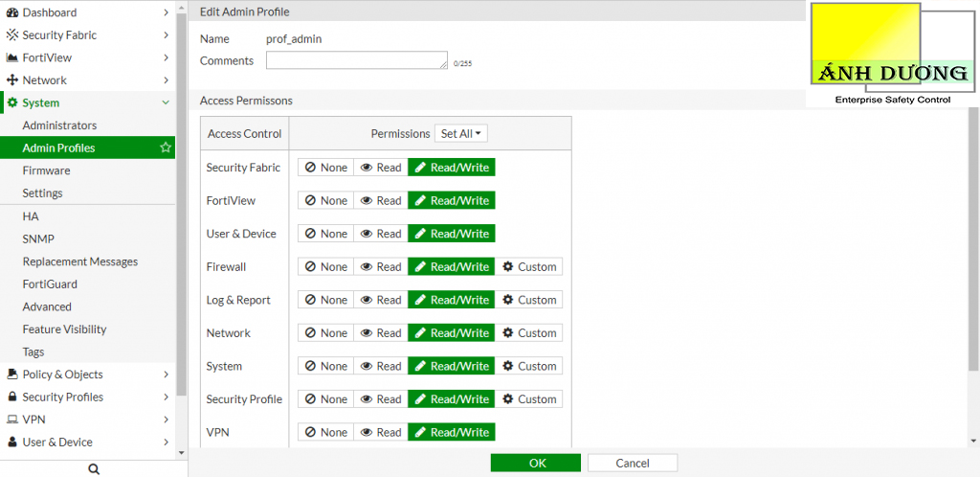Click the Dashboard gauge icon
Viewport: 980px width, 477px height.
coord(11,12)
